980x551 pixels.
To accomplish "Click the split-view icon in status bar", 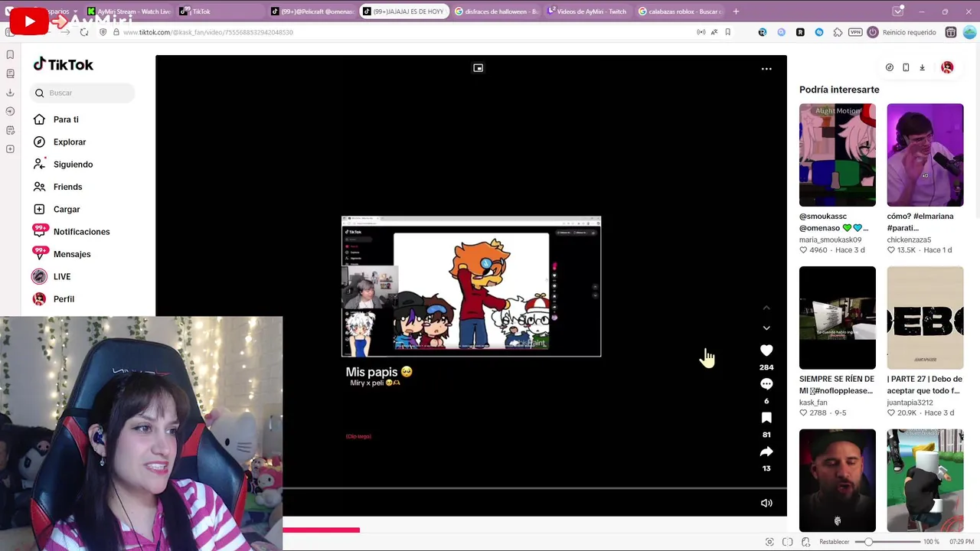I will (x=788, y=542).
